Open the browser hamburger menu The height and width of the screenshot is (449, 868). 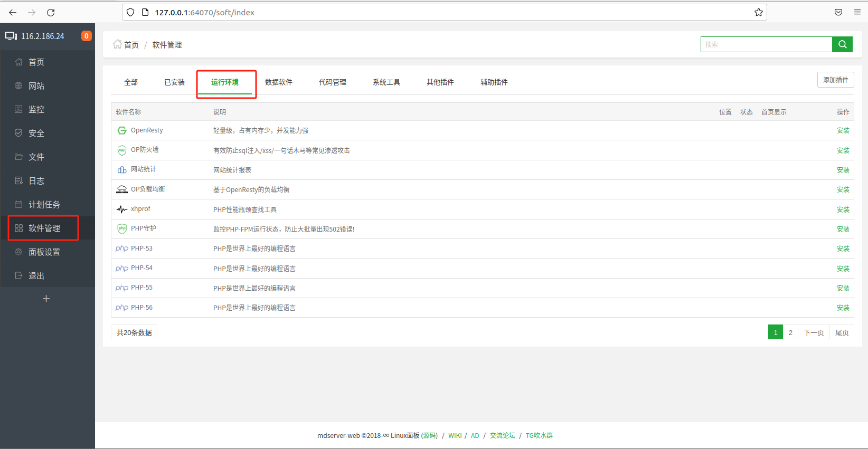click(857, 12)
